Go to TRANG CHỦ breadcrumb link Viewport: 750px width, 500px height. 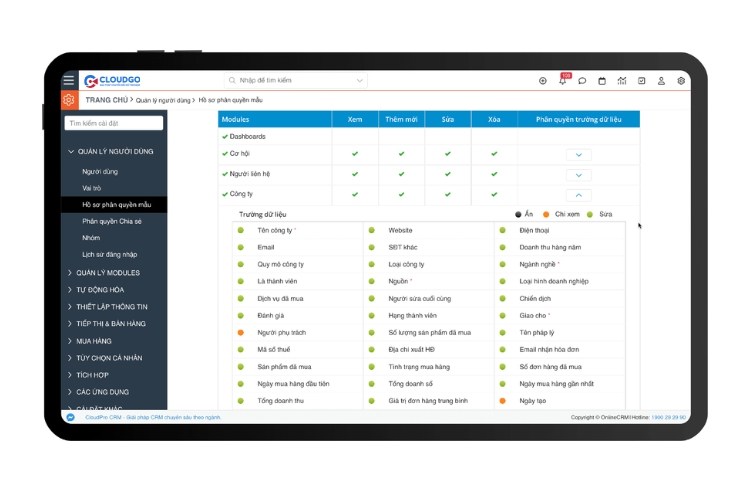tap(106, 100)
